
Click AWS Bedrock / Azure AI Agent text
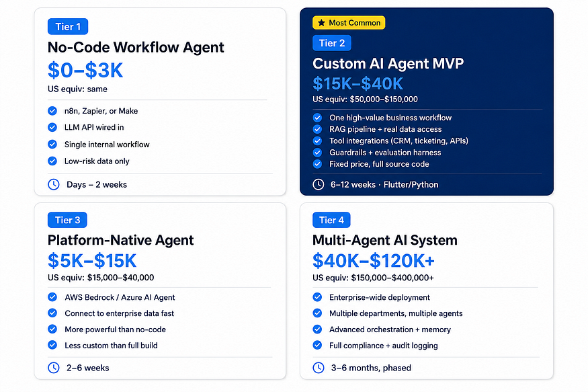pos(120,297)
